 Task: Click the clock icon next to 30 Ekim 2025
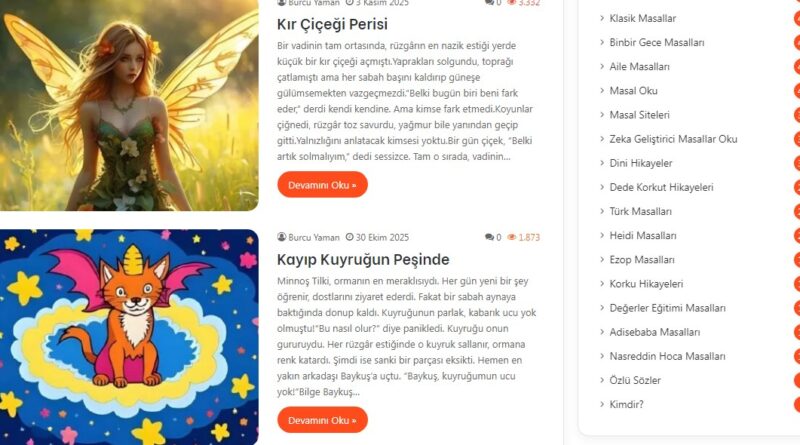coord(349,237)
